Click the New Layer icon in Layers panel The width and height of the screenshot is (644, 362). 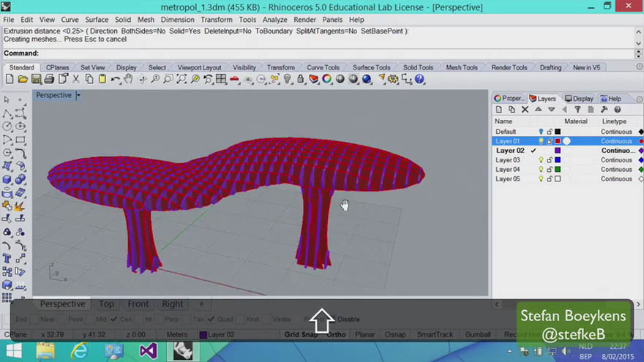[498, 110]
